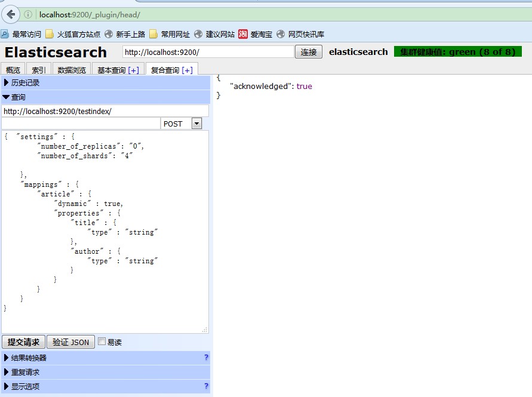Click "title" key in request body
Screen dimensions: 532x397
click(85, 222)
